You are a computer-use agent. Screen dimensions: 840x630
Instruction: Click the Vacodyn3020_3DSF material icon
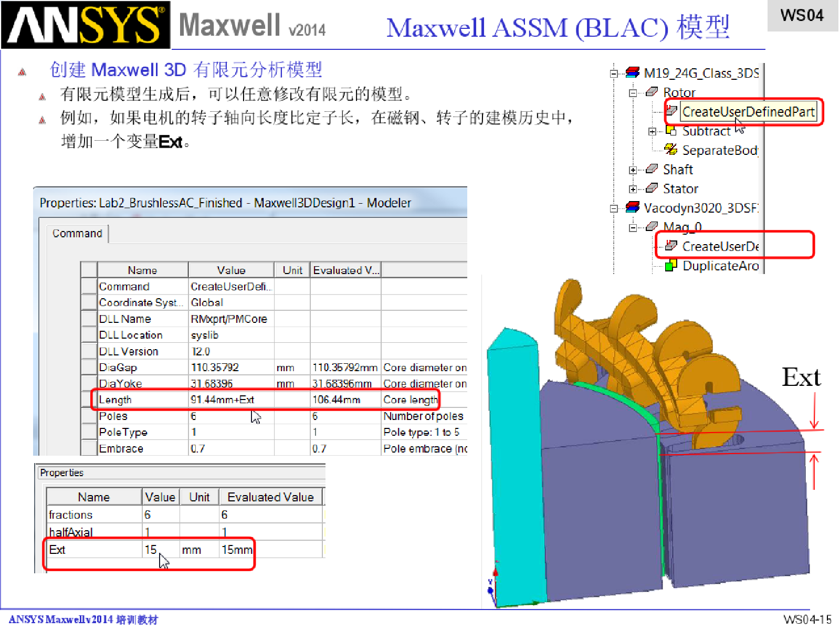pos(633,207)
